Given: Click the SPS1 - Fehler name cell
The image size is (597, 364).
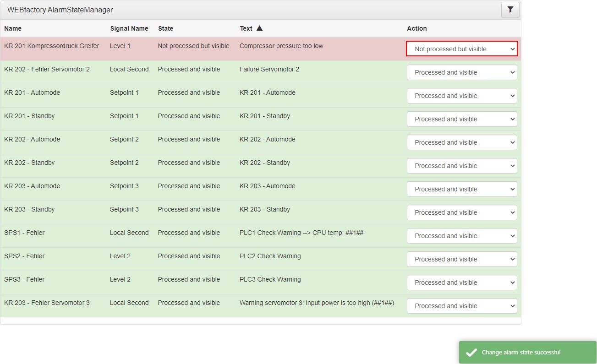Looking at the screenshot, I should coord(24,233).
